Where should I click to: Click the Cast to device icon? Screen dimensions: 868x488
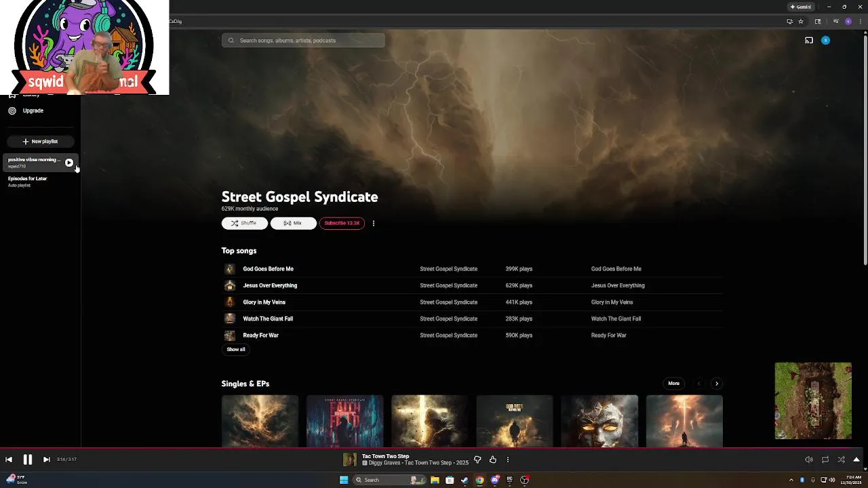(x=808, y=41)
